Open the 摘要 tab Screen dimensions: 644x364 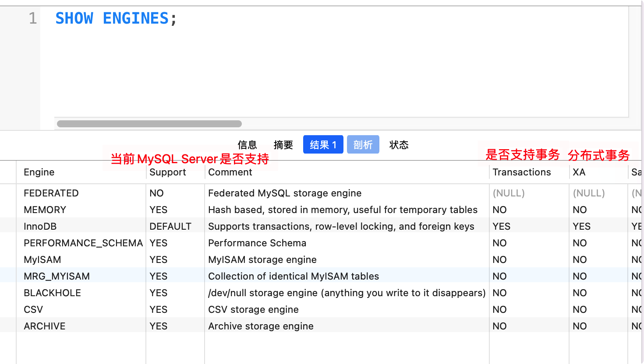[x=283, y=144]
